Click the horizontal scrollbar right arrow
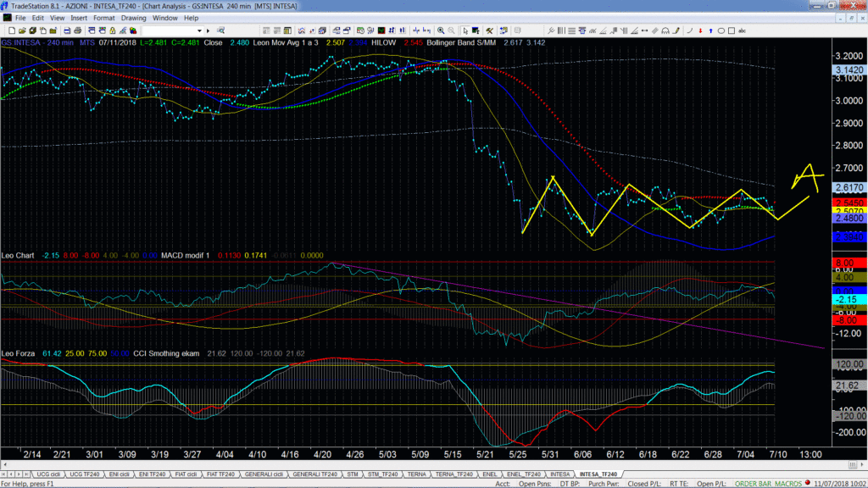Screen dimensions: 868x488 pos(861,465)
